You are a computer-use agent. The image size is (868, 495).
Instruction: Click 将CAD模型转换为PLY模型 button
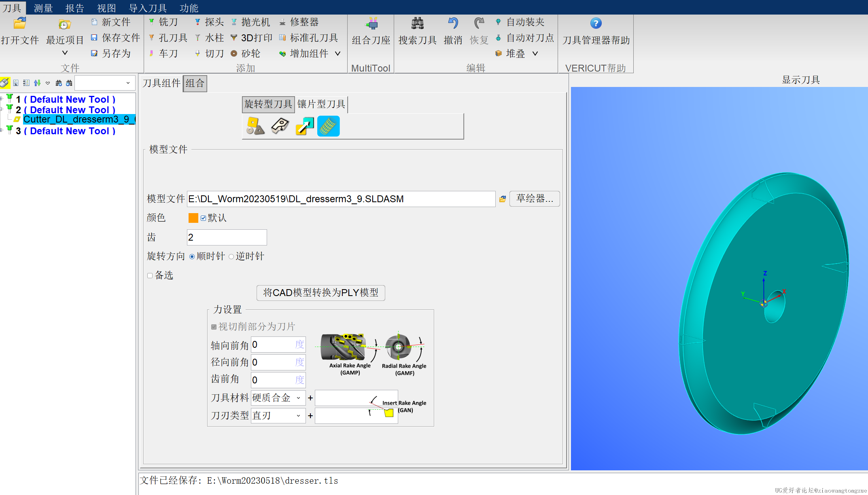[321, 293]
